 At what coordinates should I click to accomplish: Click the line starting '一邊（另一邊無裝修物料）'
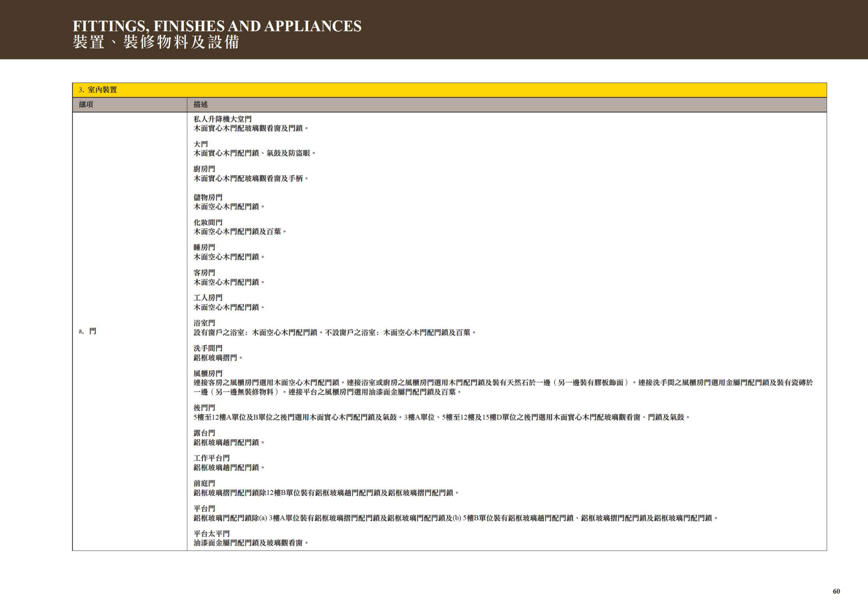328,392
